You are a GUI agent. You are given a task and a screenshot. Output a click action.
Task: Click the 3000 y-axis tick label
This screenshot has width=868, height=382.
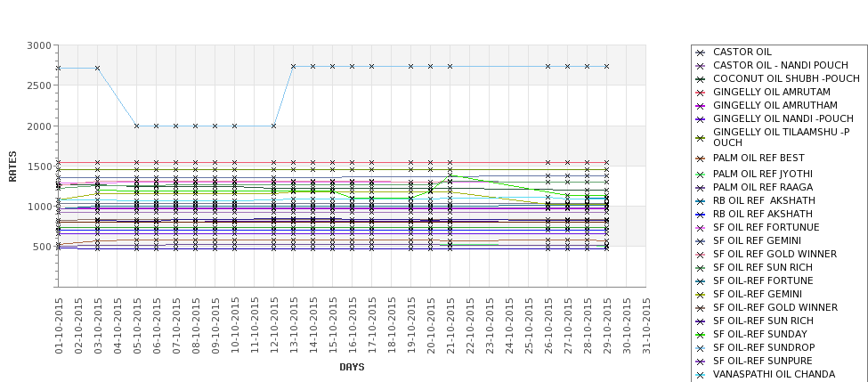(39, 45)
